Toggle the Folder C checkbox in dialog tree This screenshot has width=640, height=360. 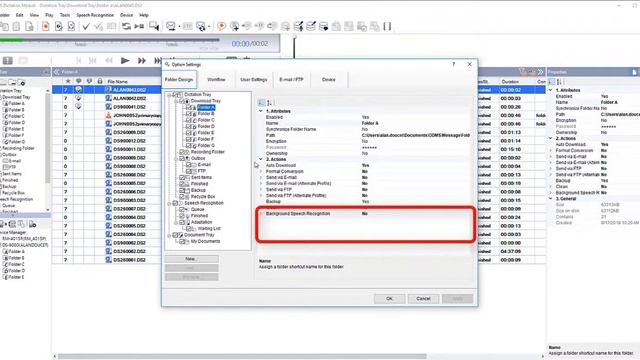[189, 120]
